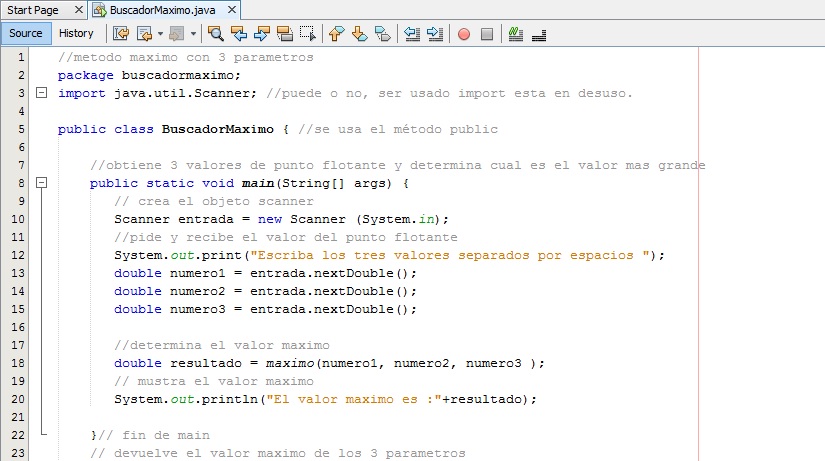Viewport: 825px width, 461px height.
Task: Go to Next Bookmark icon
Action: 359,33
